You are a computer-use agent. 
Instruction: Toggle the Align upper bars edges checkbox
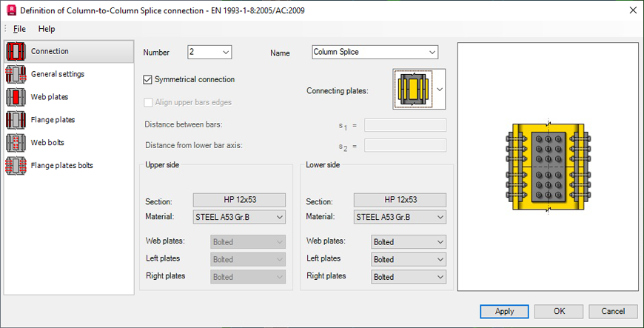pyautogui.click(x=148, y=102)
